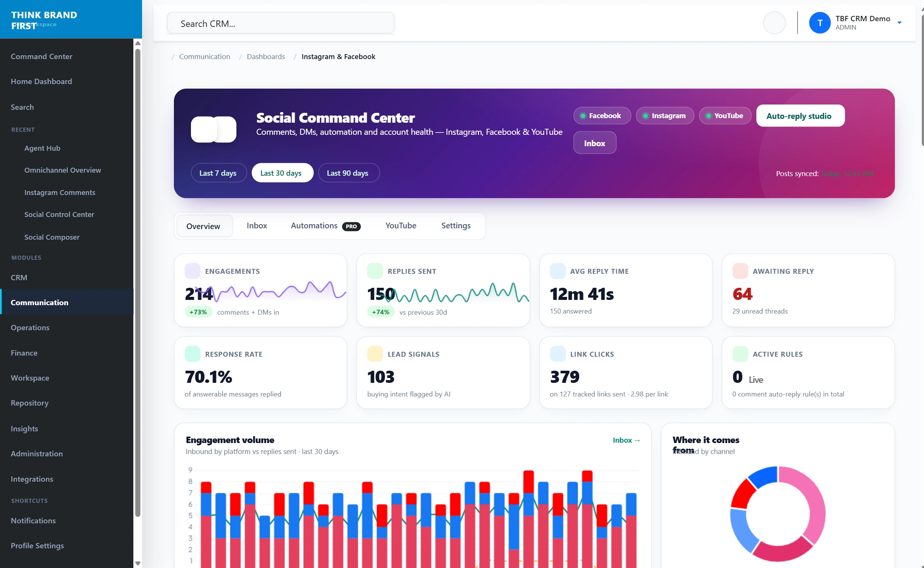924x568 pixels.
Task: Open the Auto-reply studio button
Action: 800,115
